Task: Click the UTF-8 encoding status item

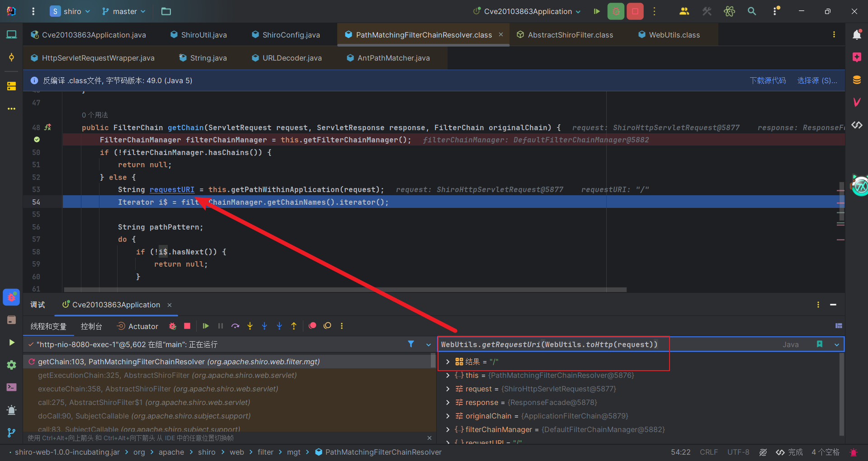Action: pyautogui.click(x=738, y=452)
